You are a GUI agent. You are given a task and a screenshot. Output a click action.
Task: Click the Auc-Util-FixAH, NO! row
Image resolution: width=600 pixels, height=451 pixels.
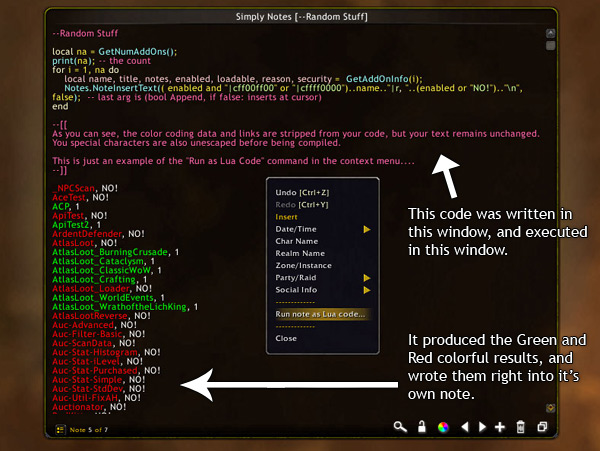(x=96, y=398)
